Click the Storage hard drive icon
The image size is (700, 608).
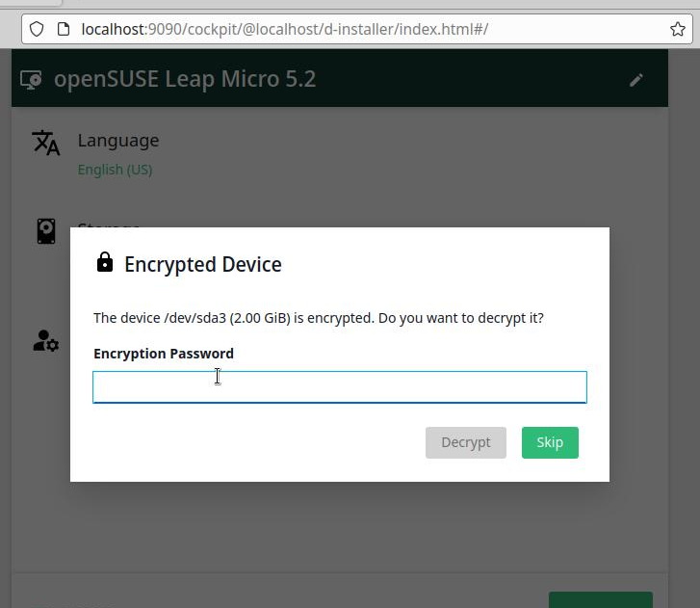tap(46, 231)
